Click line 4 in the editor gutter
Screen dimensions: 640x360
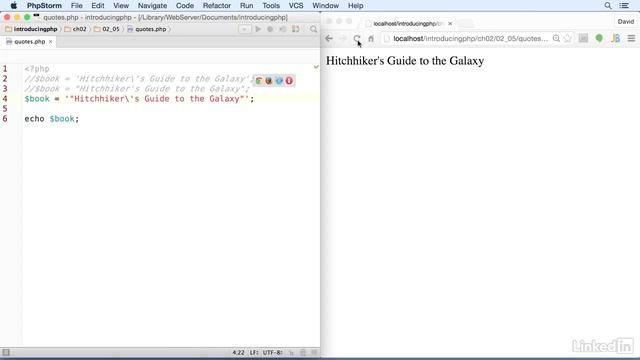5,99
